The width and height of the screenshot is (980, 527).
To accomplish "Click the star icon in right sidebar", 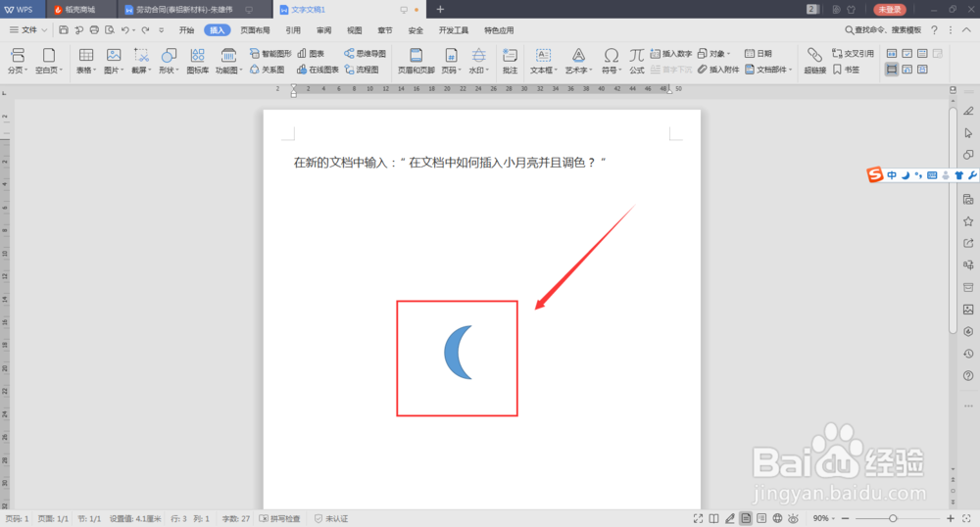I will click(968, 221).
